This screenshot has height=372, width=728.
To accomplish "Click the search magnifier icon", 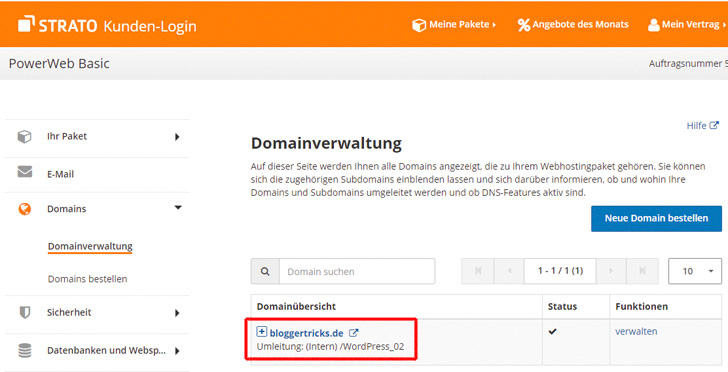I will pos(265,271).
